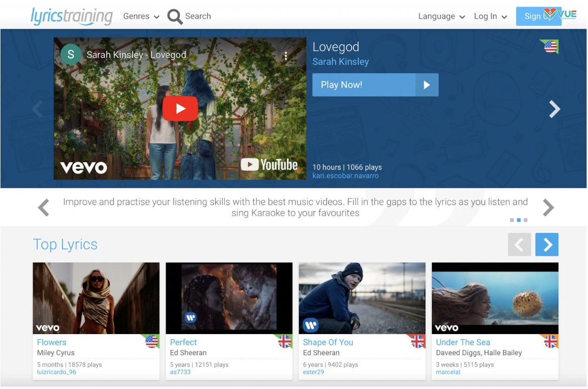
Task: Show the previous tip quote
Action: pyautogui.click(x=44, y=207)
